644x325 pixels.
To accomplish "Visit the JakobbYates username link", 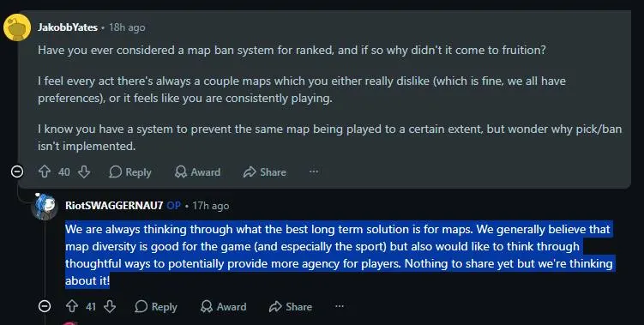I will (68, 27).
